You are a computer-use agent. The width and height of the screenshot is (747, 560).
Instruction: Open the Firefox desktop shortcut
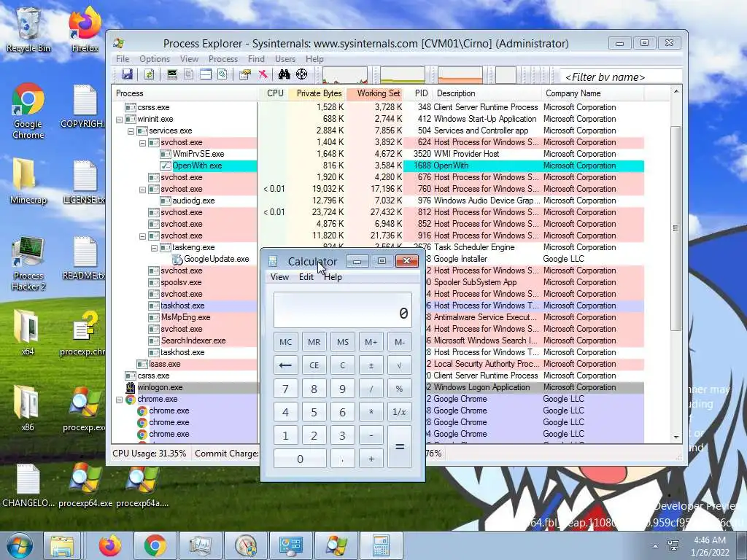tap(85, 29)
